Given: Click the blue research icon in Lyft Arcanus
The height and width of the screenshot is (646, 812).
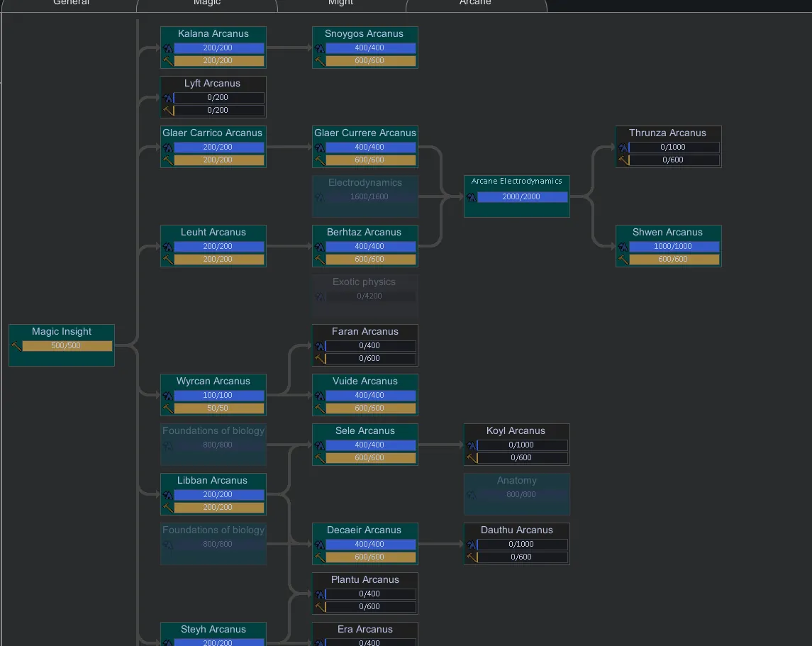Looking at the screenshot, I should coord(167,98).
